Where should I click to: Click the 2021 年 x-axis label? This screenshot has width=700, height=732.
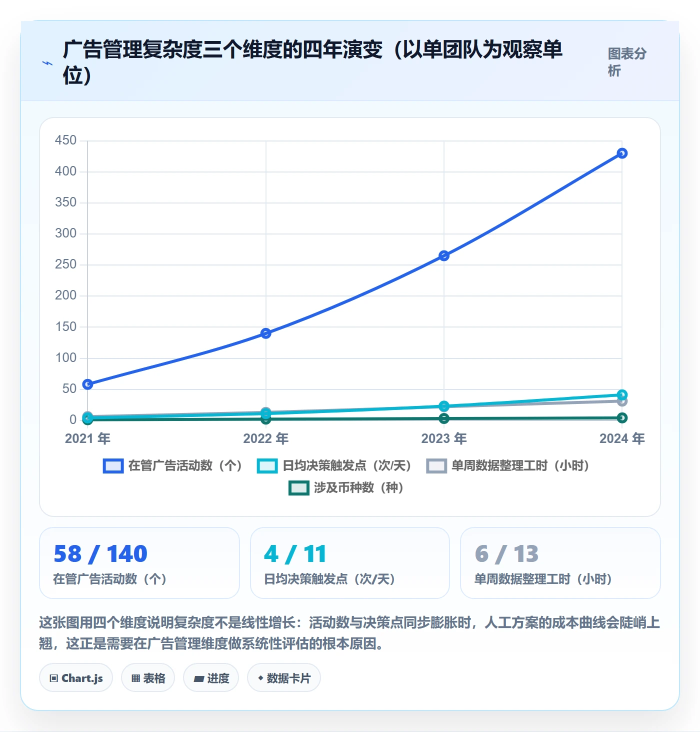(87, 438)
